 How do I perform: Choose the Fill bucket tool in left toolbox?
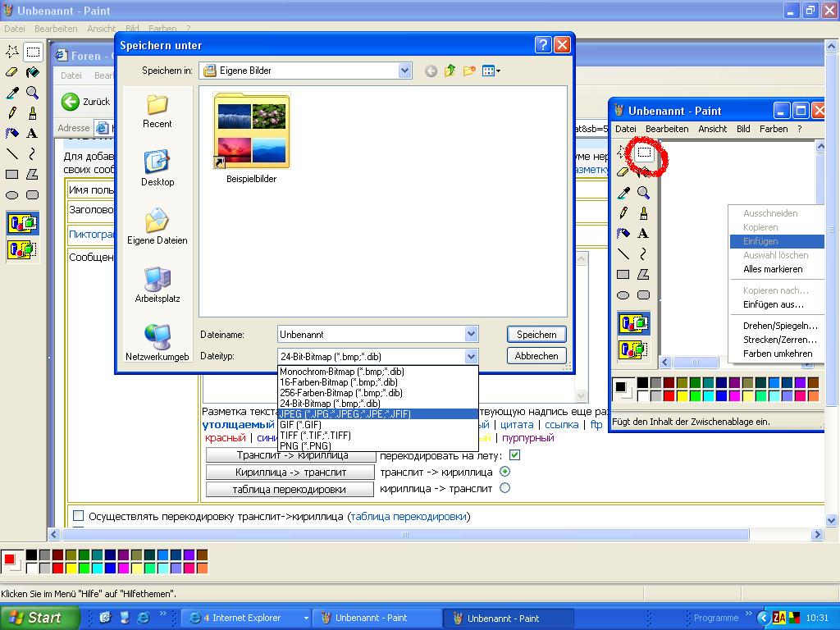pyautogui.click(x=32, y=72)
